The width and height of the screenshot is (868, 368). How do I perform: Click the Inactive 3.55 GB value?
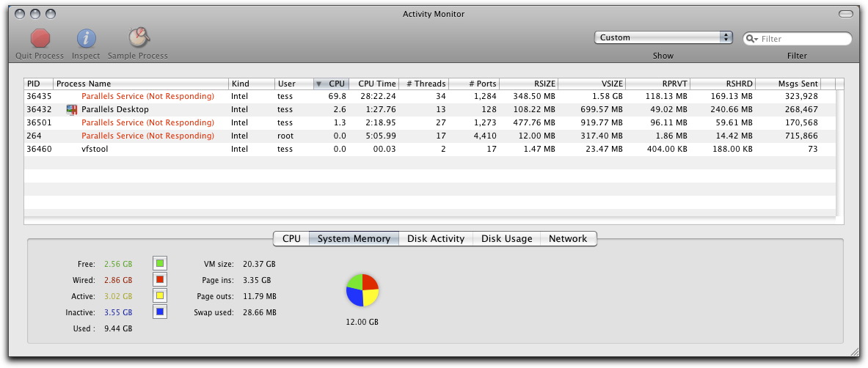[118, 312]
